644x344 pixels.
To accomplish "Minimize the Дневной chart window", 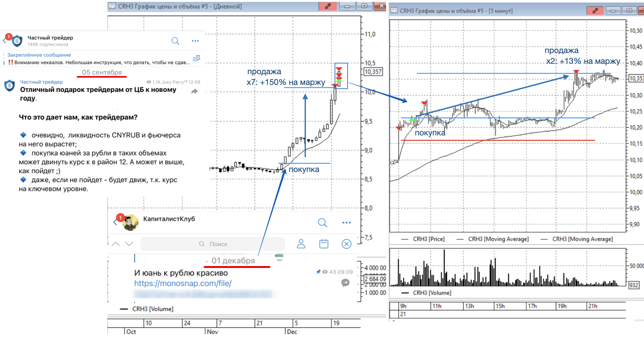I will (347, 6).
